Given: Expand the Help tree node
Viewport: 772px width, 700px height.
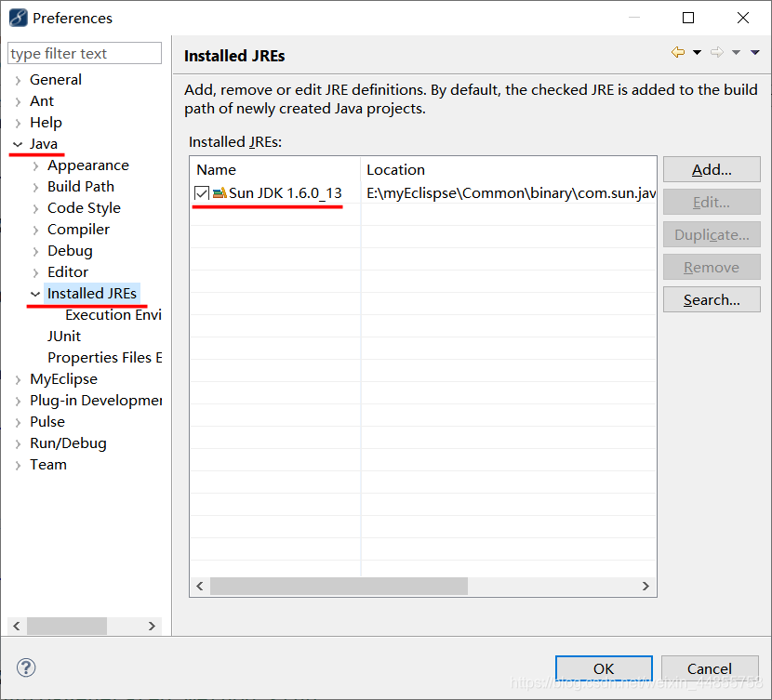Looking at the screenshot, I should tap(19, 123).
